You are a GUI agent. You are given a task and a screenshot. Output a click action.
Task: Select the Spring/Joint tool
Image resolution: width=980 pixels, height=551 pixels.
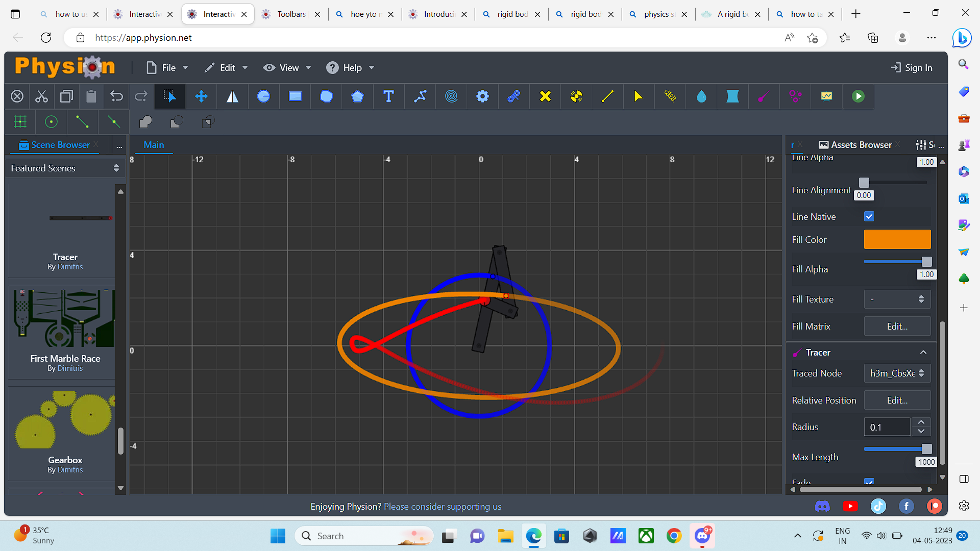pos(670,95)
